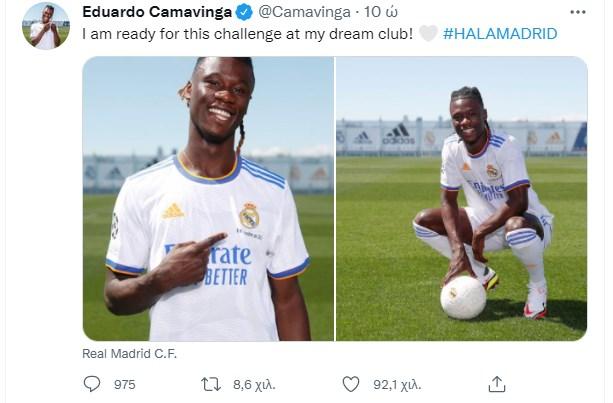This screenshot has width=613, height=403.
Task: Click the 975 replies count
Action: 124,385
